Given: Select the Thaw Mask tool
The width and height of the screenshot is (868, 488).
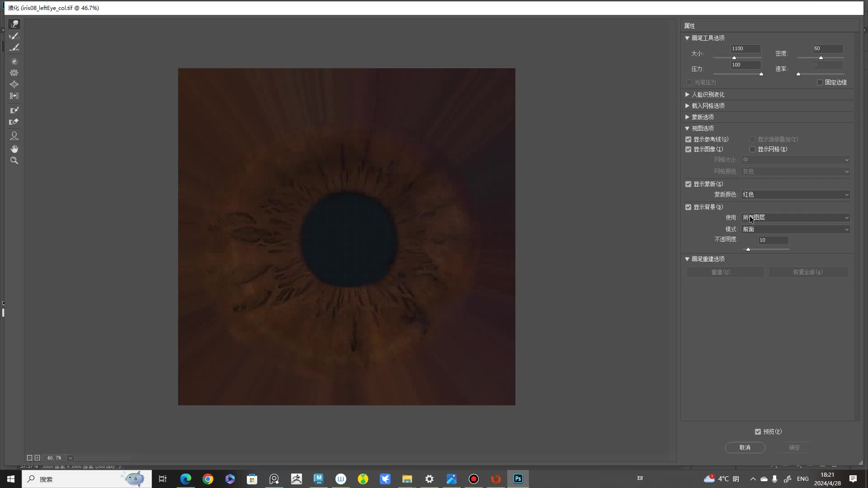Looking at the screenshot, I should point(14,122).
